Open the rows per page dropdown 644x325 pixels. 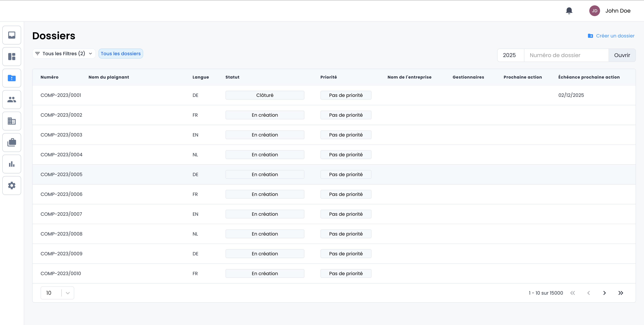click(57, 293)
